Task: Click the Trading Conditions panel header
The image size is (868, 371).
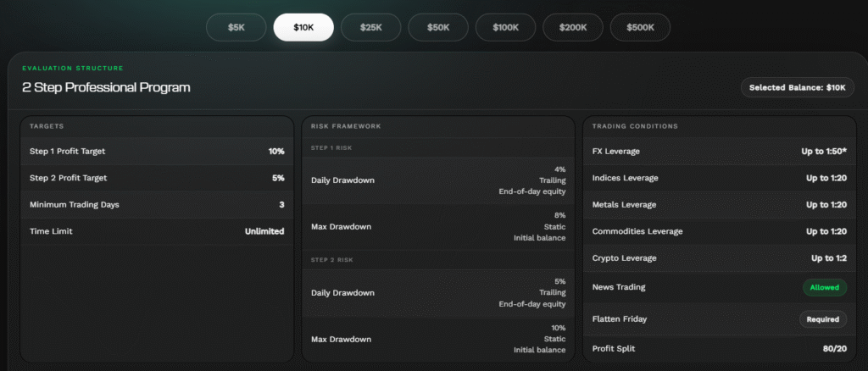Action: [635, 126]
